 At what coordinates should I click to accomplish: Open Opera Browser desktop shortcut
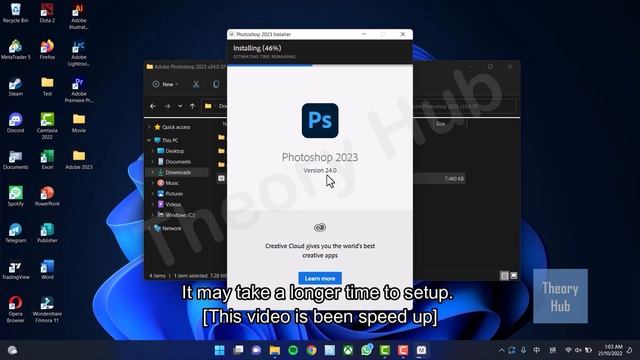(16, 309)
